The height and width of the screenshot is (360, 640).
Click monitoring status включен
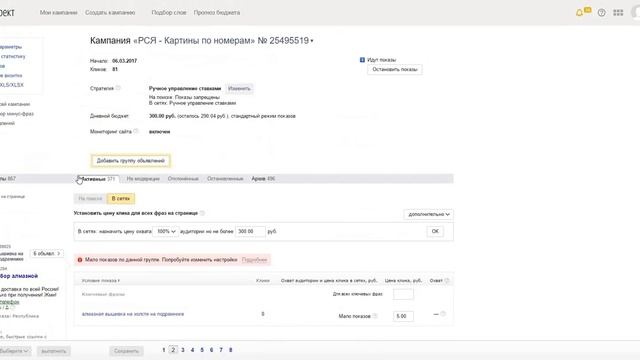point(160,131)
